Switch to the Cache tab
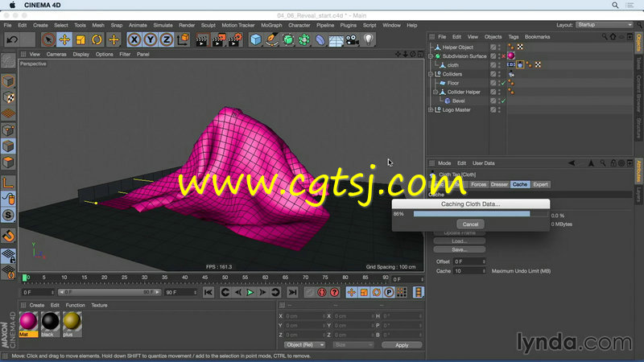The image size is (644, 362). [x=519, y=185]
